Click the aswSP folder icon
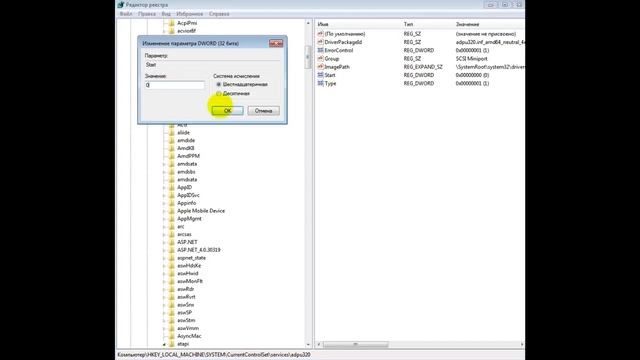The height and width of the screenshot is (360, 640). [x=172, y=313]
